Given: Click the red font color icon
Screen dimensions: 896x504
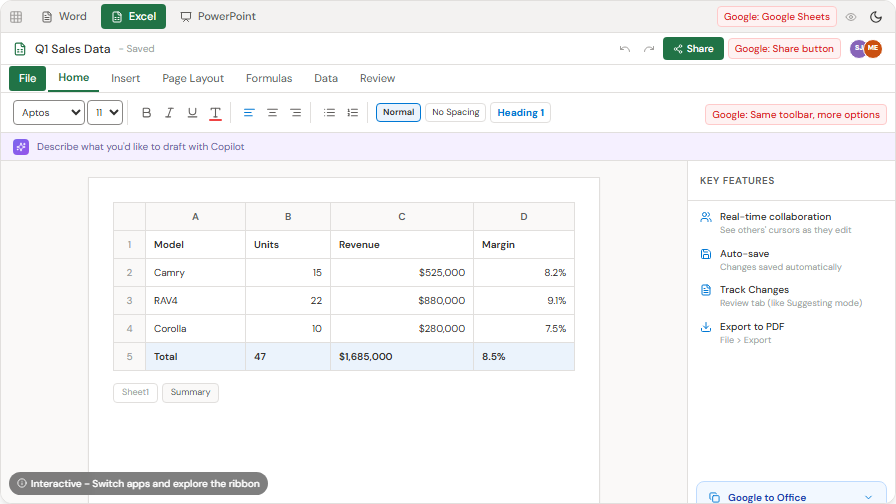Looking at the screenshot, I should tap(215, 113).
